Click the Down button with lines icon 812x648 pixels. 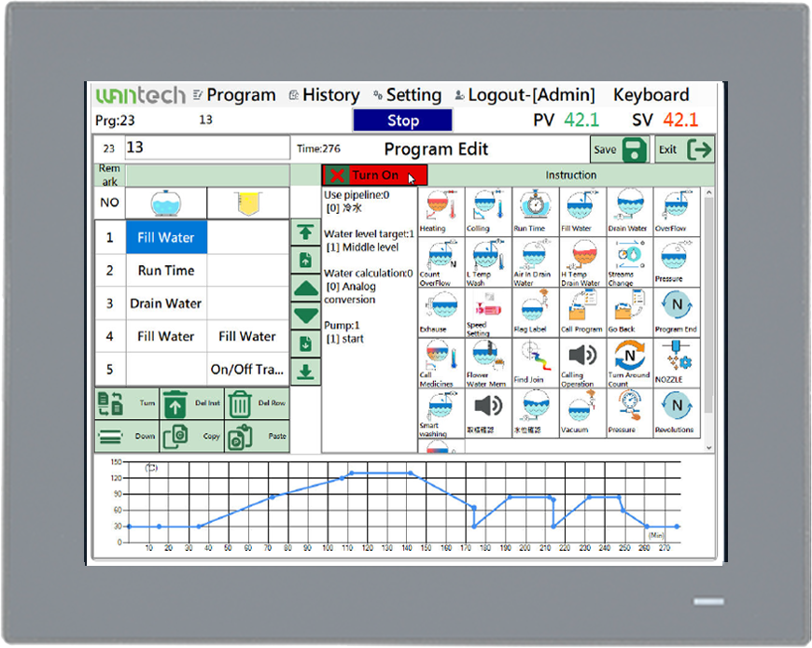click(x=127, y=436)
